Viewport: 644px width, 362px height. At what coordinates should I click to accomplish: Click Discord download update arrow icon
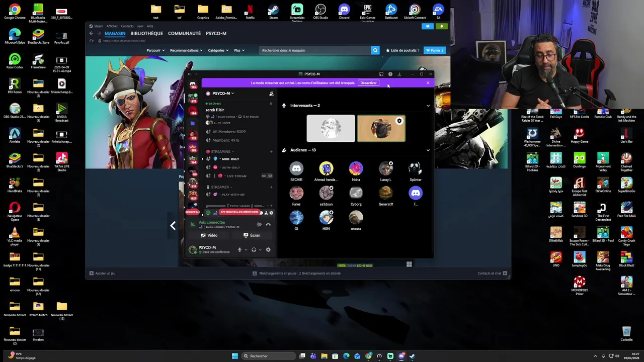pos(399,74)
